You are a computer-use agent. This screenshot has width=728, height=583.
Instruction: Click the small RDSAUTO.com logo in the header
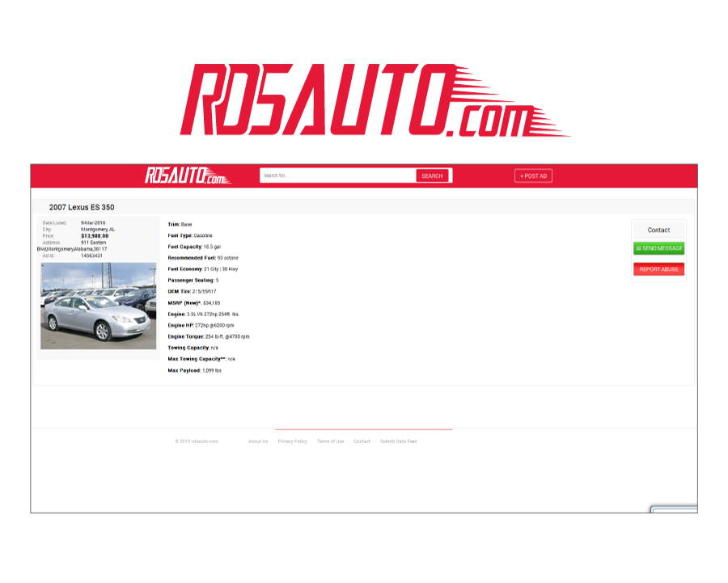click(188, 175)
